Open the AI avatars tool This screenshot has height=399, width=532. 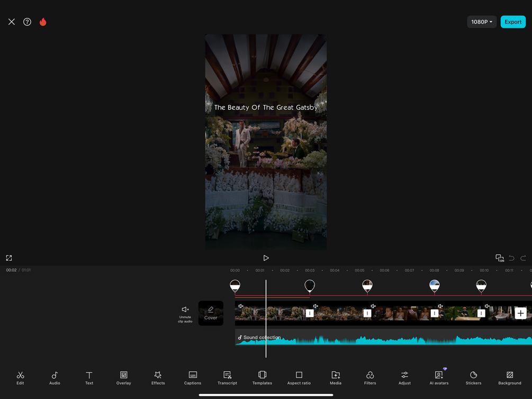coord(439,378)
